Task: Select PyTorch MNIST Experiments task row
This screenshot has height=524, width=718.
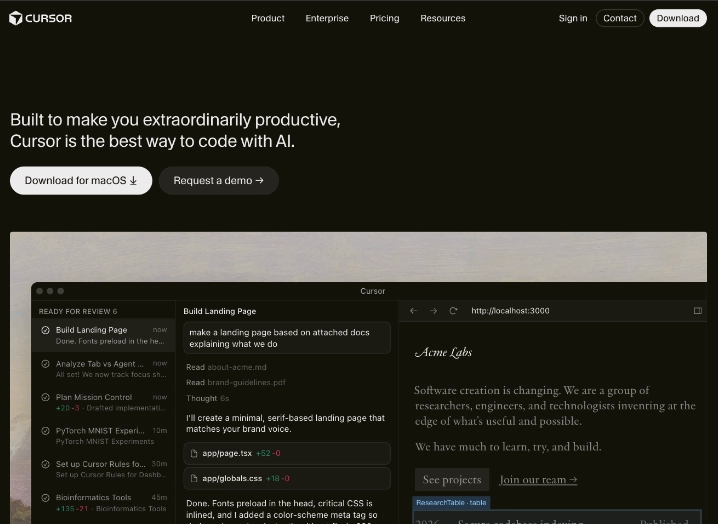Action: [x=103, y=436]
